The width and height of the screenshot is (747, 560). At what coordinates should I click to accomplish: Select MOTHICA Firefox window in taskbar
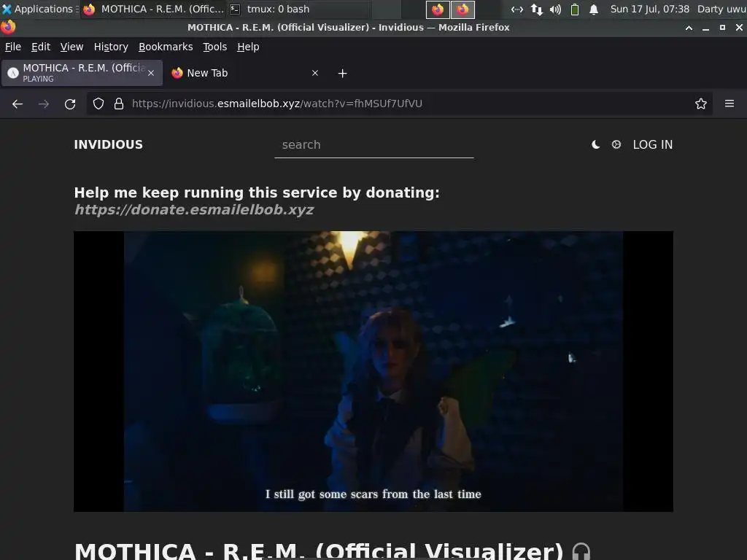pos(153,9)
